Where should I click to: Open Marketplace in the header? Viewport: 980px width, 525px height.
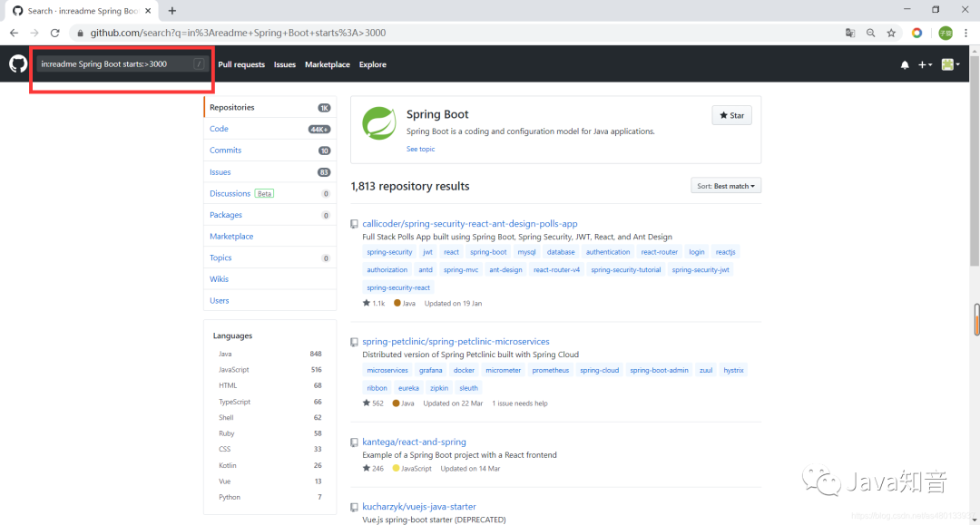328,65
